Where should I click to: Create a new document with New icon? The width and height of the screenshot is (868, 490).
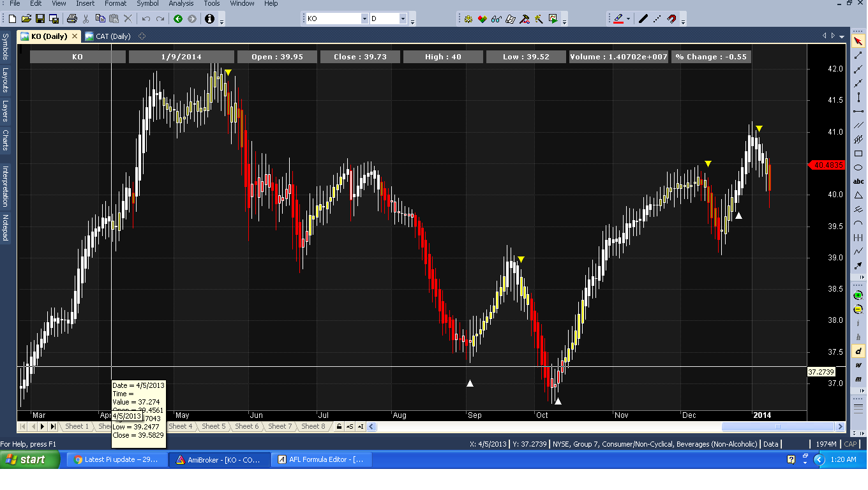12,19
